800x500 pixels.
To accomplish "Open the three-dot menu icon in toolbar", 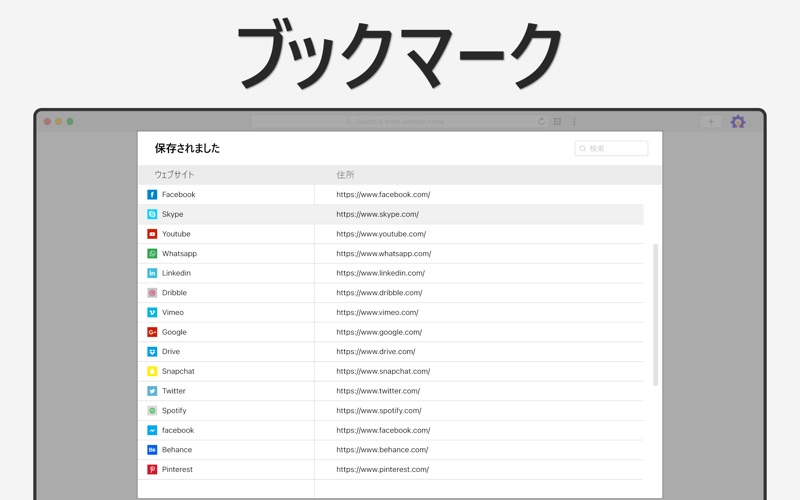I will 574,121.
